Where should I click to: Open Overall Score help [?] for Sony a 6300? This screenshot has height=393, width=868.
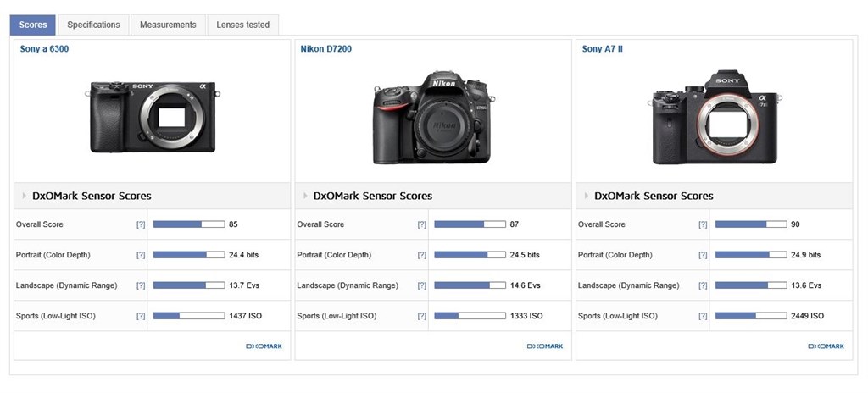click(141, 224)
